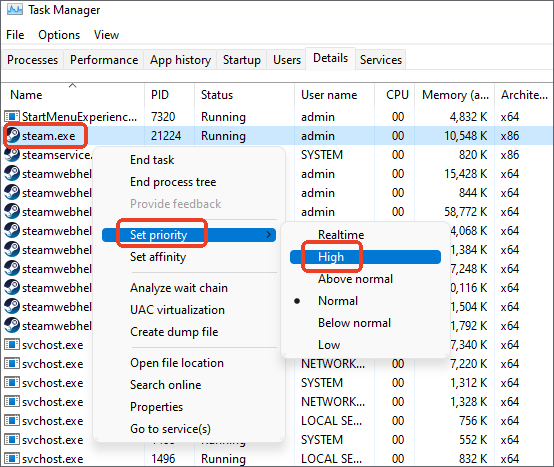
Task: Sort by the PID column header
Action: (169, 94)
